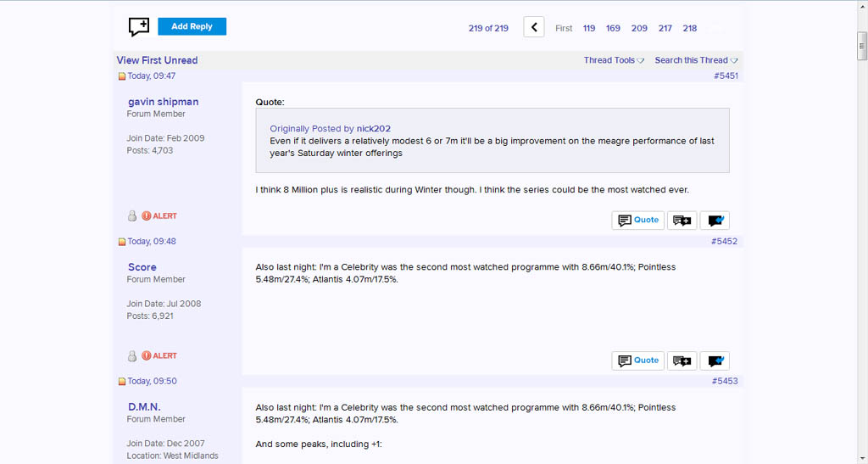Quick reply to post #5451 icon

(x=715, y=221)
